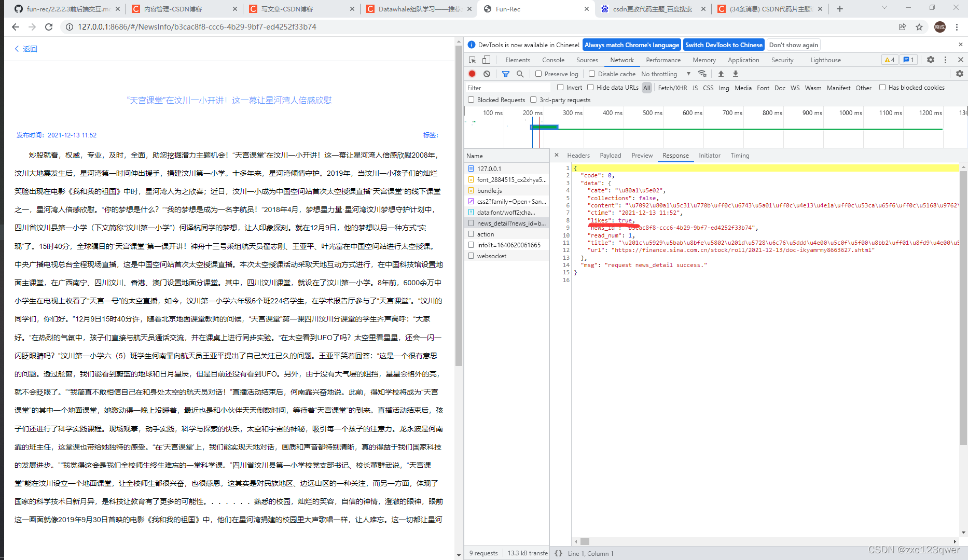This screenshot has width=968, height=560.
Task: Click the share page icon in address bar
Action: tap(903, 27)
